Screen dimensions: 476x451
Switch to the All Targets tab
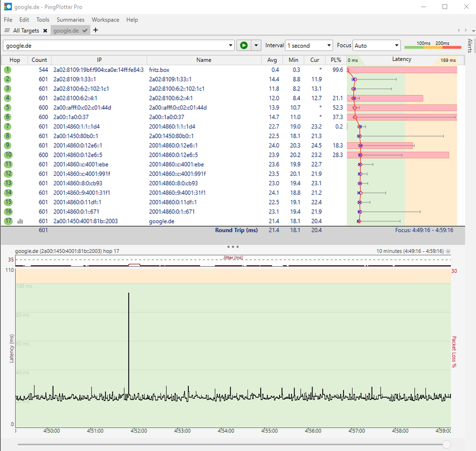26,30
